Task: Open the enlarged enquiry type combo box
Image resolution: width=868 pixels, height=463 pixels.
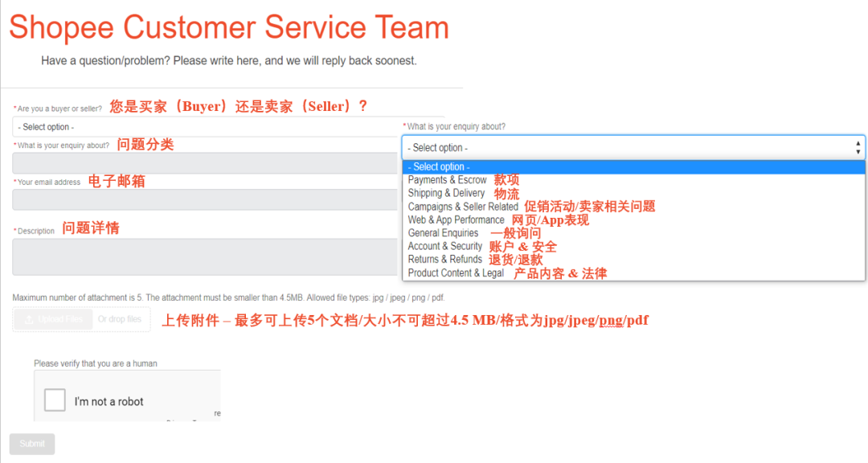Action: [x=633, y=147]
